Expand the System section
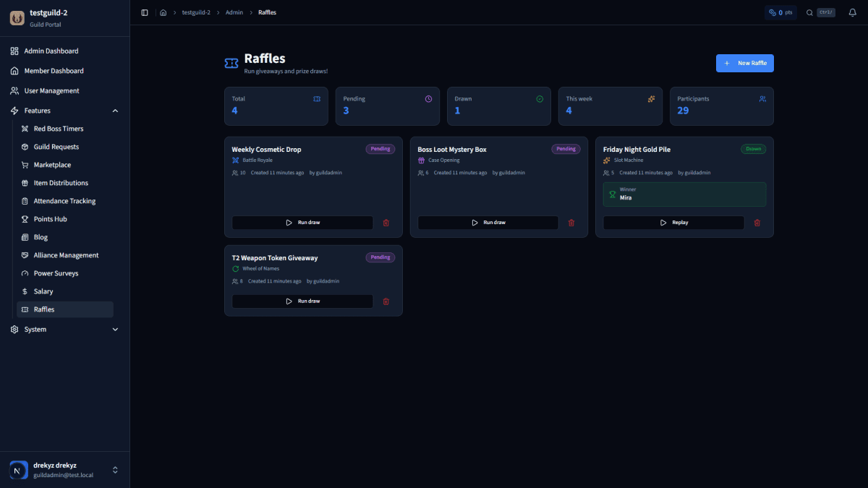The width and height of the screenshot is (868, 488). tap(114, 329)
